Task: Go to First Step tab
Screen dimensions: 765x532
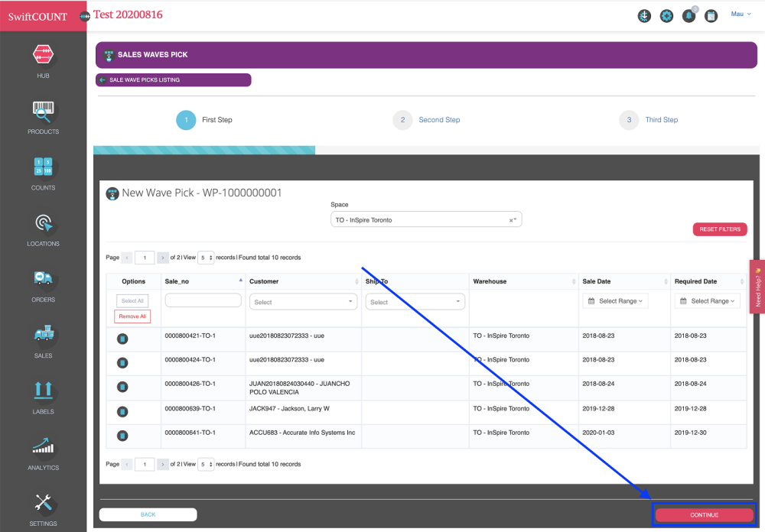Action: [204, 120]
